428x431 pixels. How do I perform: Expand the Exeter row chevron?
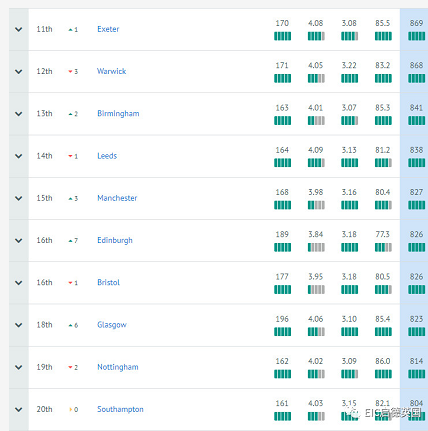coord(19,29)
